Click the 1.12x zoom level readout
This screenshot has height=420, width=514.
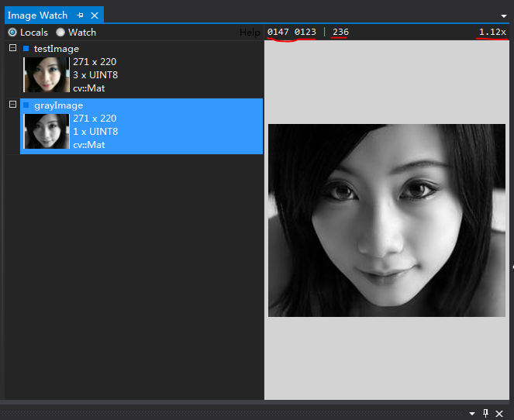492,32
